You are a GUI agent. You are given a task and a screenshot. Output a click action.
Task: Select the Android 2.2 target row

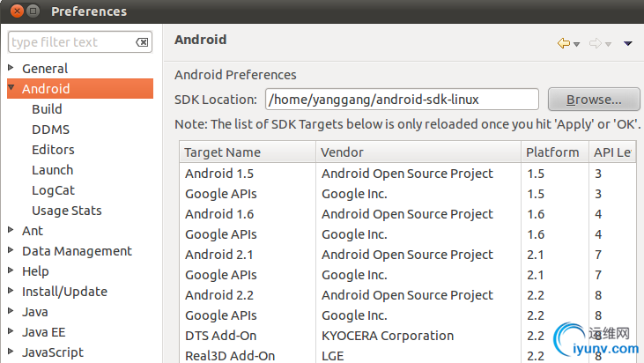(x=408, y=295)
